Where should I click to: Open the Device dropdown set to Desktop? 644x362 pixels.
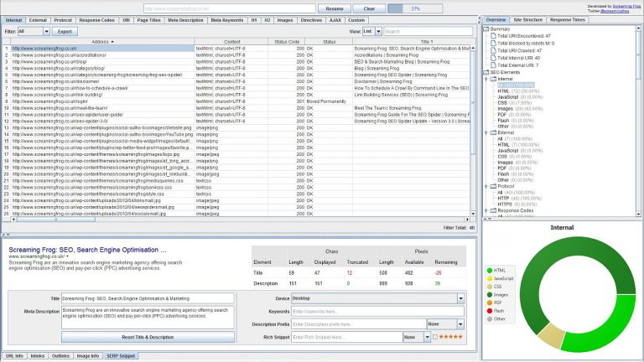377,298
